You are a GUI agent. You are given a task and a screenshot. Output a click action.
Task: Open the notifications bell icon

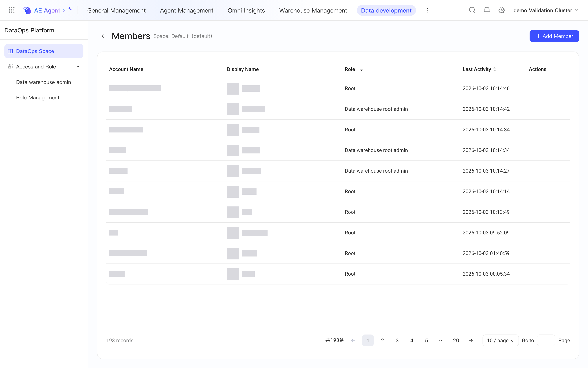tap(487, 10)
